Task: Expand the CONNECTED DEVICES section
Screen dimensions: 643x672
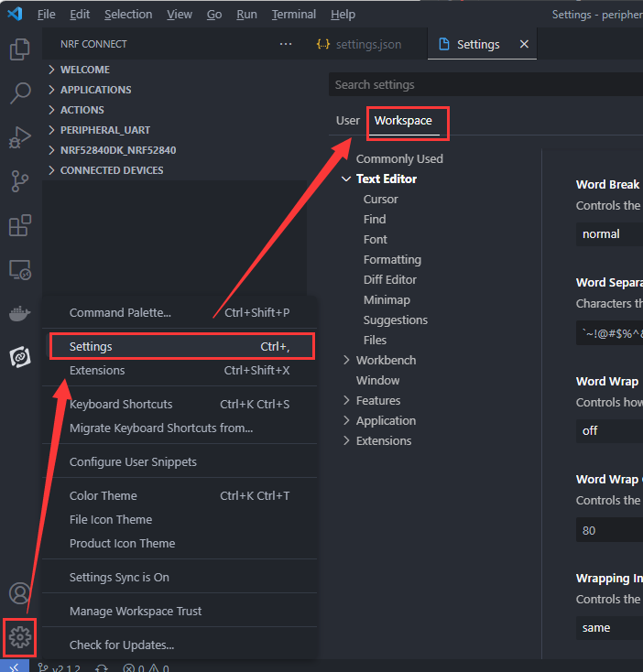Action: [x=111, y=170]
